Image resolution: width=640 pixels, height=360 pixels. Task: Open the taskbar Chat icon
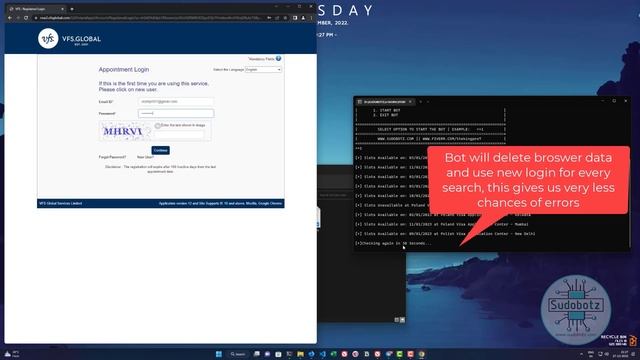267,354
